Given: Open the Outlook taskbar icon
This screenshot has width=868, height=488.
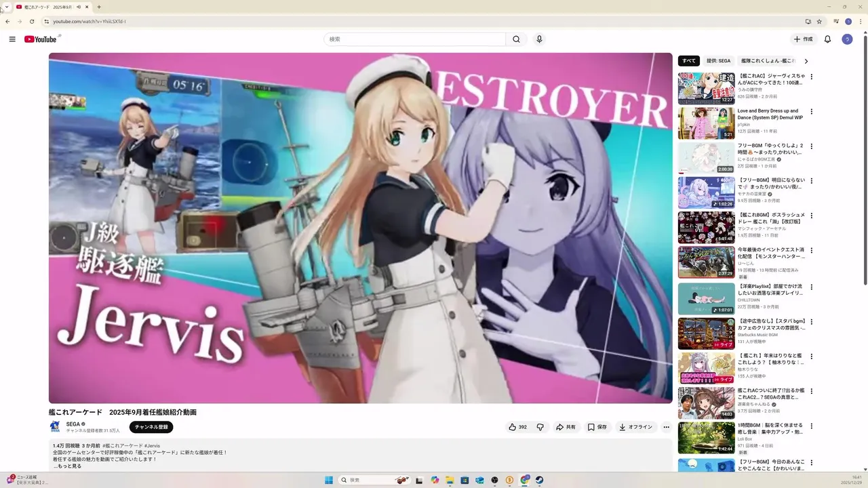Looking at the screenshot, I should pos(479,480).
